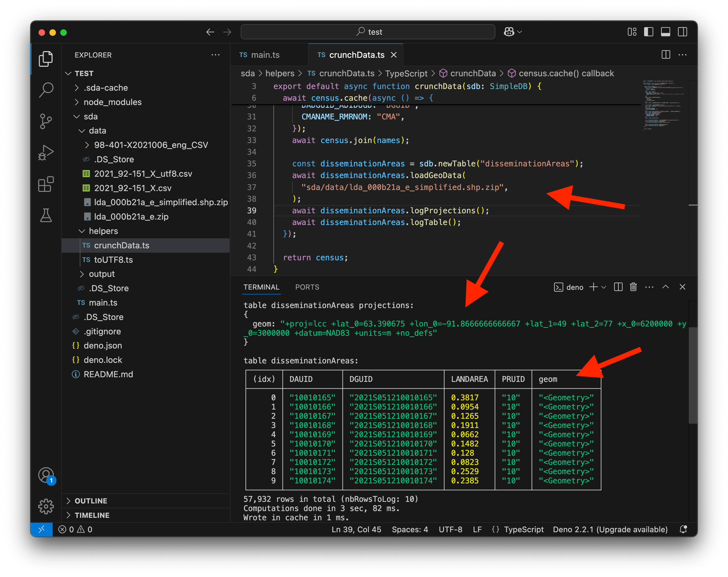The height and width of the screenshot is (577, 728).
Task: Change UTF-8 encoding in status bar
Action: coord(450,529)
